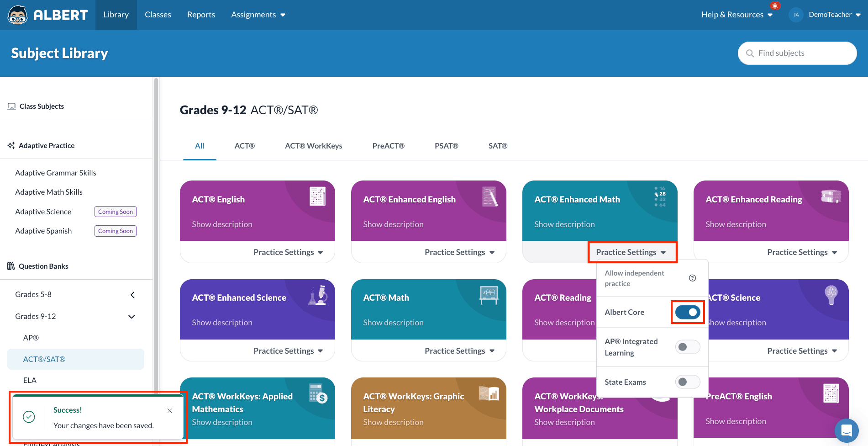This screenshot has width=868, height=446.
Task: Close the Success notification
Action: pyautogui.click(x=170, y=411)
